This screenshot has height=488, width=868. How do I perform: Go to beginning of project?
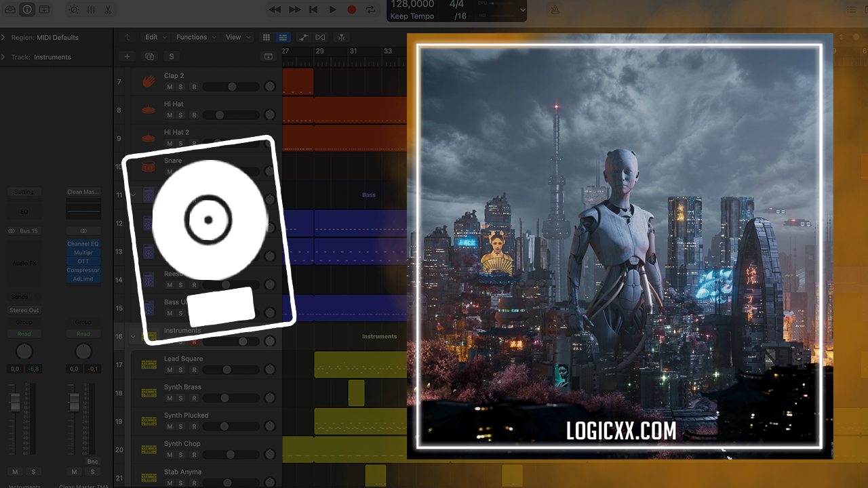(313, 9)
